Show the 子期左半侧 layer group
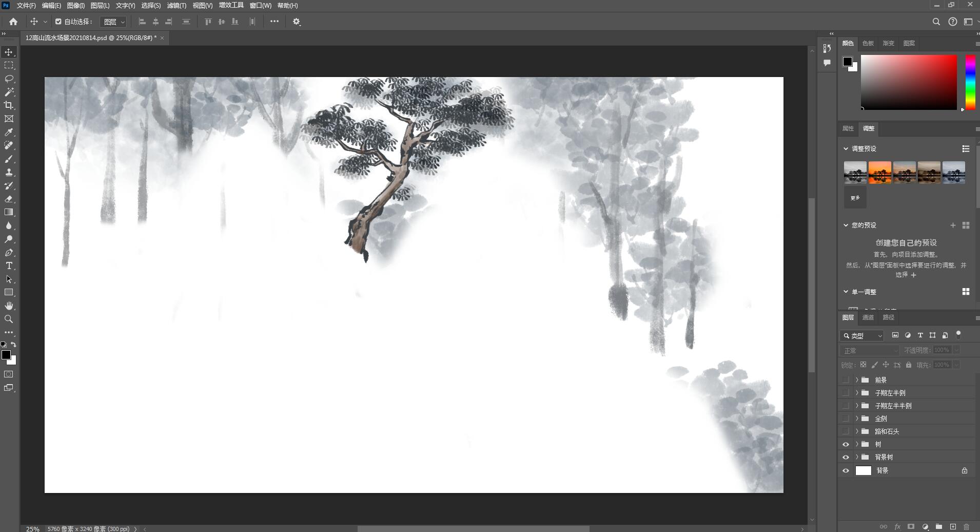980x532 pixels. (846, 393)
